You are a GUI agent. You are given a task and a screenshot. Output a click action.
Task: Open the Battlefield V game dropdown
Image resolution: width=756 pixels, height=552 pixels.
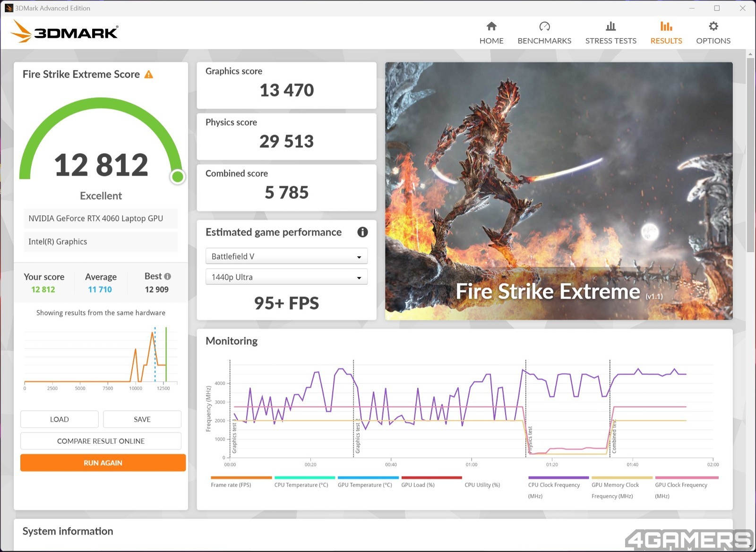[x=286, y=256]
